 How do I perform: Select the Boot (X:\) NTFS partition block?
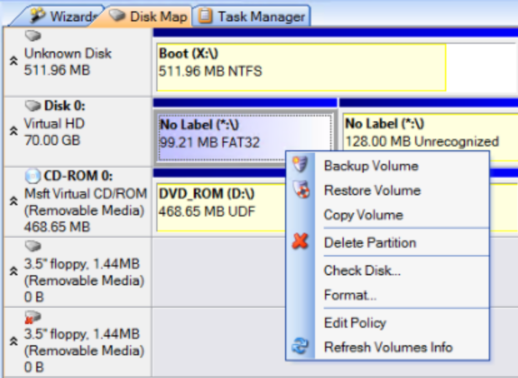pyautogui.click(x=301, y=67)
